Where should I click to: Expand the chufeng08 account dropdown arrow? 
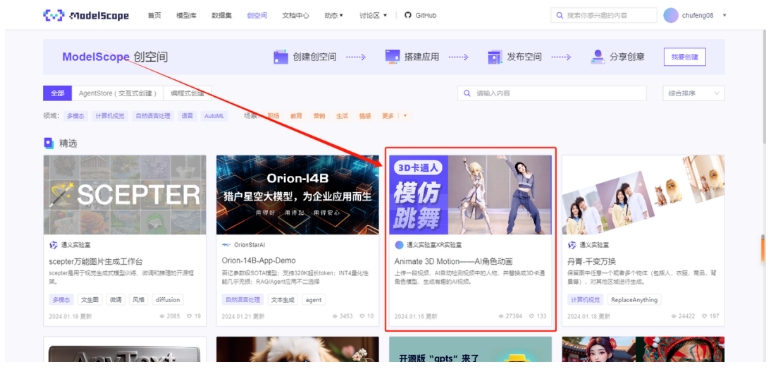pos(724,15)
